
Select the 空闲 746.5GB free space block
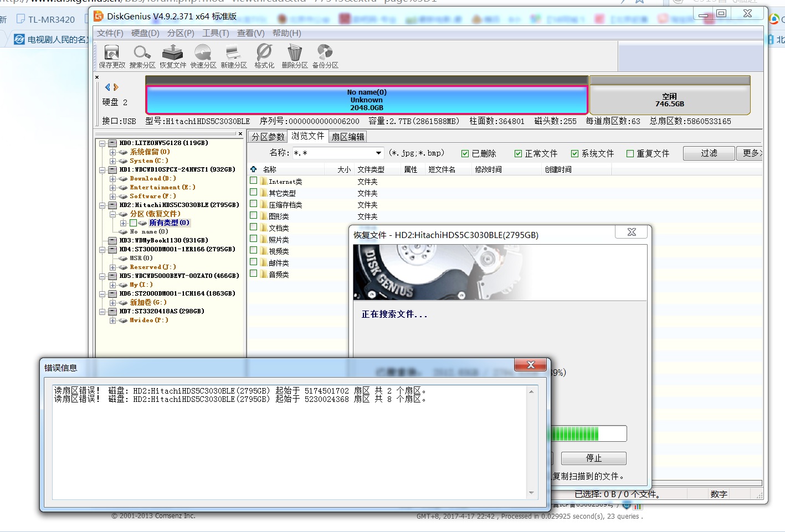tap(670, 100)
